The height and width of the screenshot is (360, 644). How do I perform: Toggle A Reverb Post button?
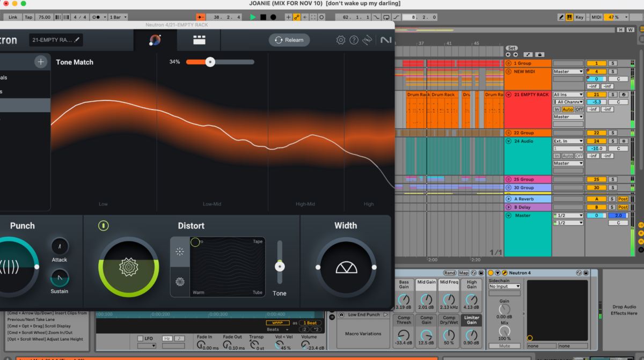tap(623, 199)
